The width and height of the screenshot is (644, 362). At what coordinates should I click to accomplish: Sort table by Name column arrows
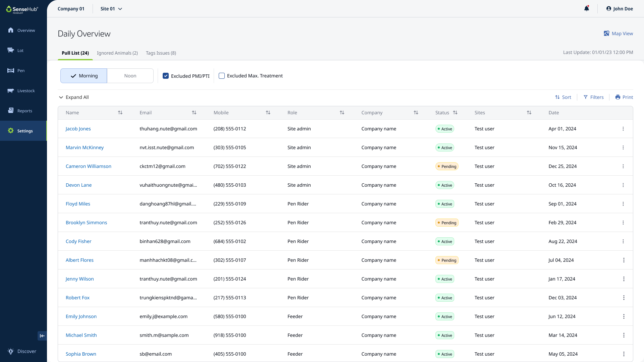coord(120,113)
